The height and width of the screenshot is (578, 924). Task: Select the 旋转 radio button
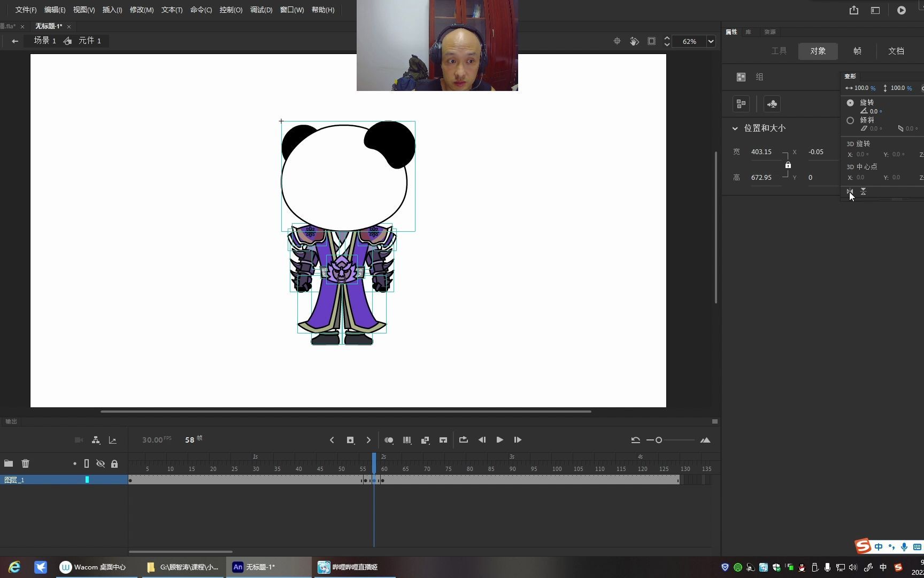[850, 103]
